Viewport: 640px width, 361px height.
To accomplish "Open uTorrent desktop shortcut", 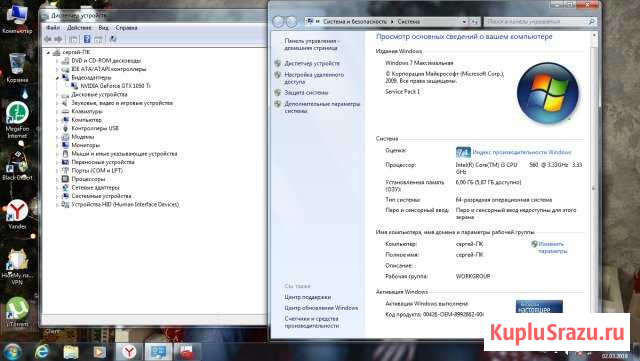I will (17, 312).
